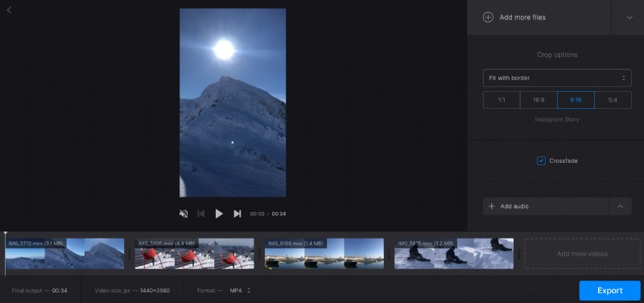
Task: Collapse the chevron next to Add audio
Action: pyautogui.click(x=620, y=206)
